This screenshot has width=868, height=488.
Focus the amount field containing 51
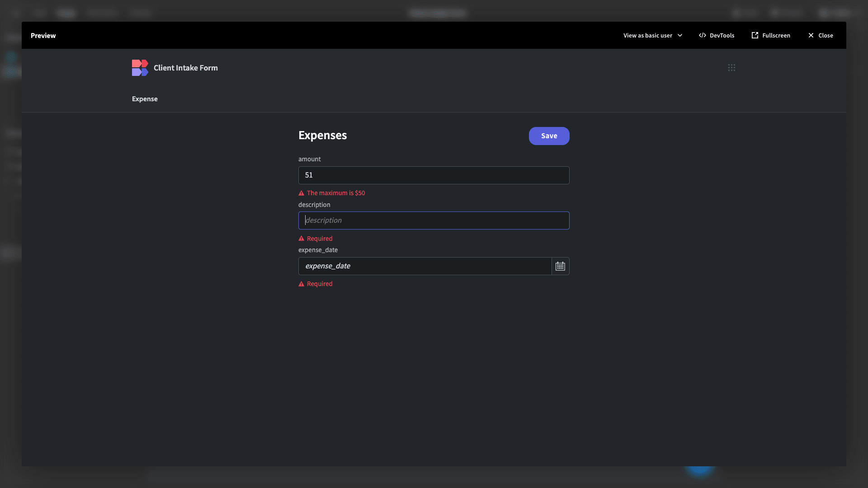tap(434, 175)
